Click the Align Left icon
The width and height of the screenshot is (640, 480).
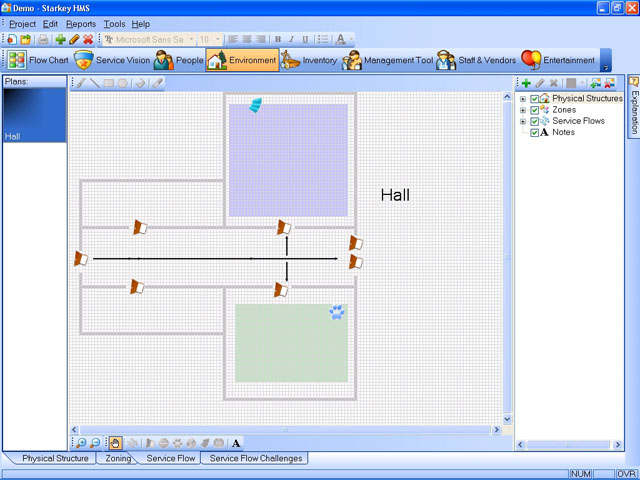point(233,39)
